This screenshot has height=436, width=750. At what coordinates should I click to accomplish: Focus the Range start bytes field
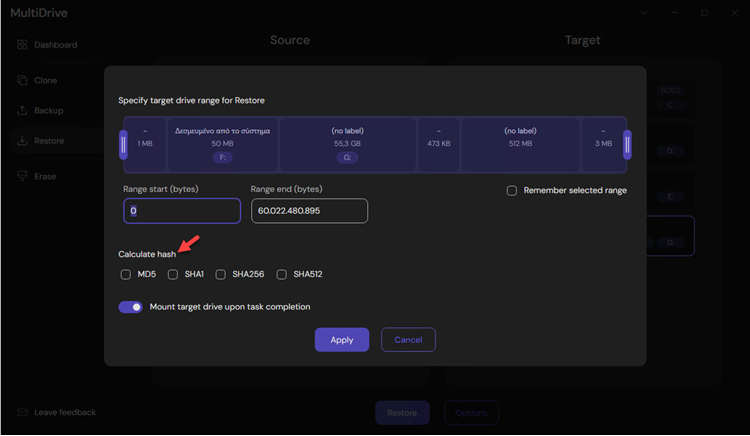[x=182, y=211]
